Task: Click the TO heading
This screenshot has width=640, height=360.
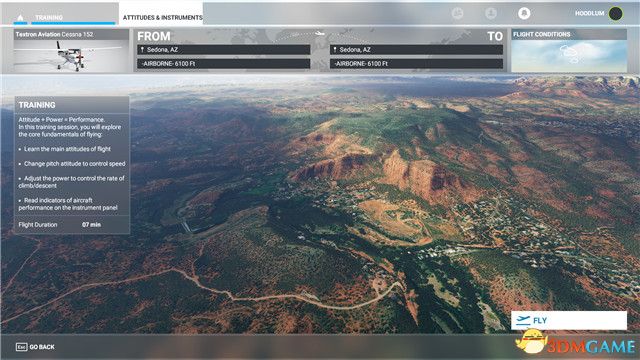Action: [x=495, y=36]
